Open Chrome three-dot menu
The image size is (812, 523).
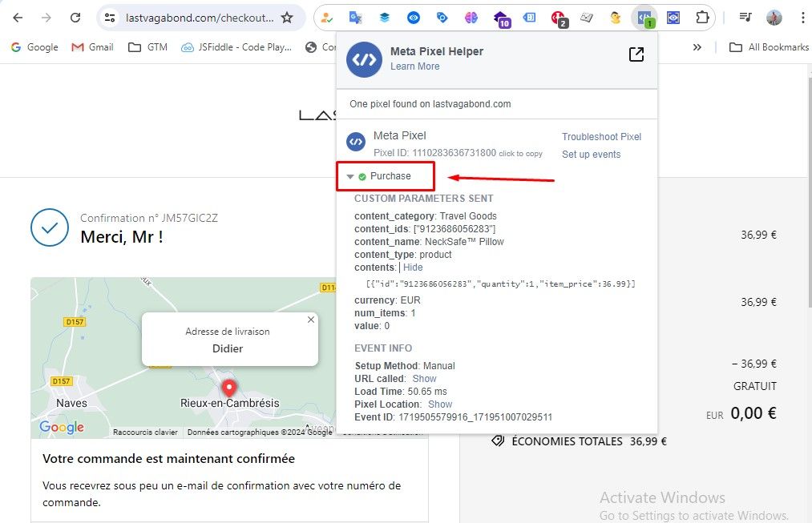(x=802, y=18)
